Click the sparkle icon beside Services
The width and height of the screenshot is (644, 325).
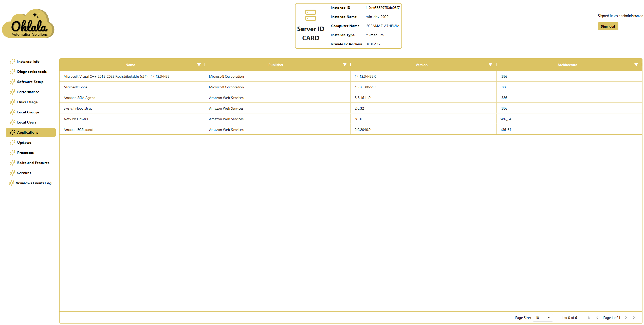12,173
